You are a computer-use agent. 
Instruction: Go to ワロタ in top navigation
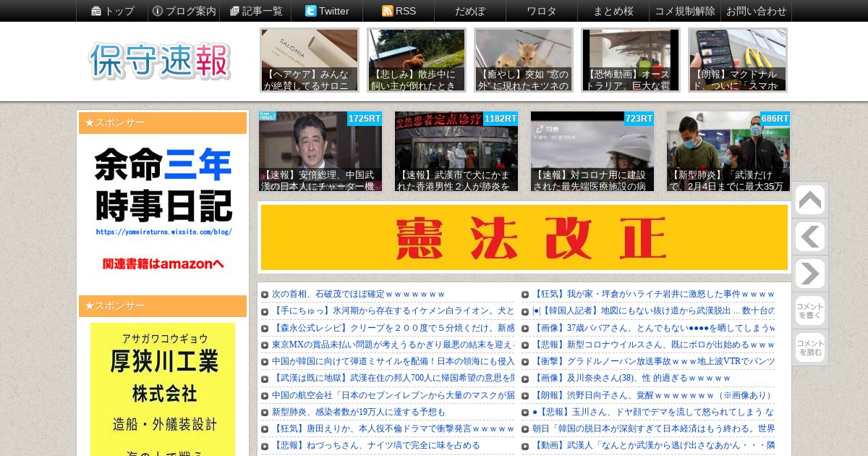pos(542,11)
